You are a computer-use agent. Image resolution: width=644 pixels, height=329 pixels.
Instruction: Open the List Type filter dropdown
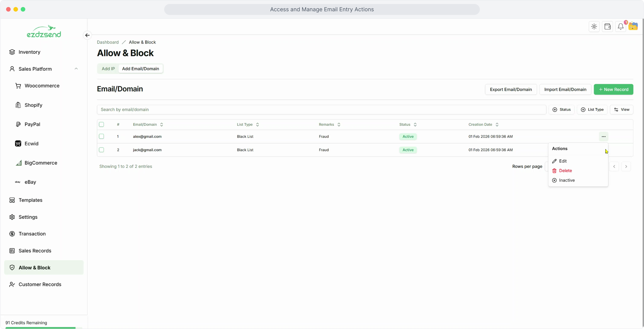coord(592,110)
